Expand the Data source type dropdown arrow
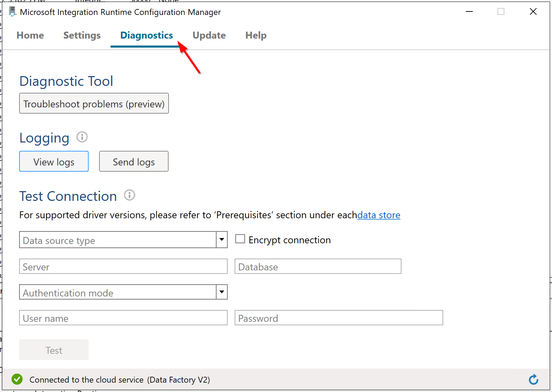Image resolution: width=552 pixels, height=392 pixels. pos(222,240)
